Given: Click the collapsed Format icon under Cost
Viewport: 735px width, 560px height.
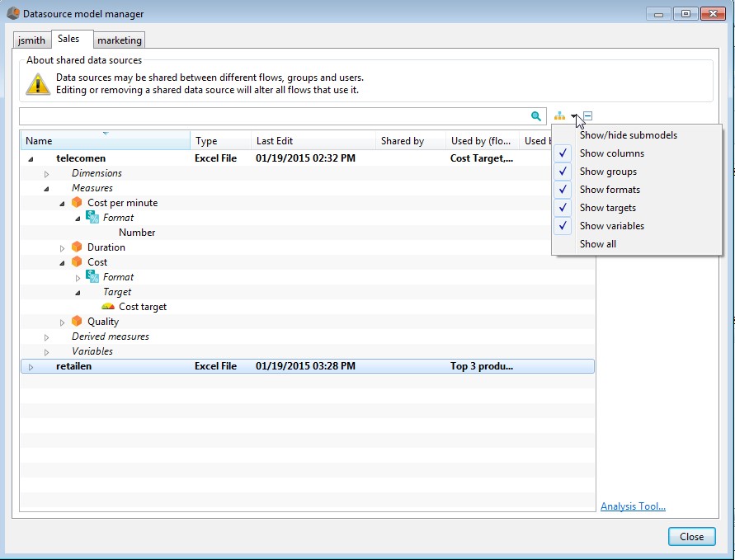Looking at the screenshot, I should (92, 277).
